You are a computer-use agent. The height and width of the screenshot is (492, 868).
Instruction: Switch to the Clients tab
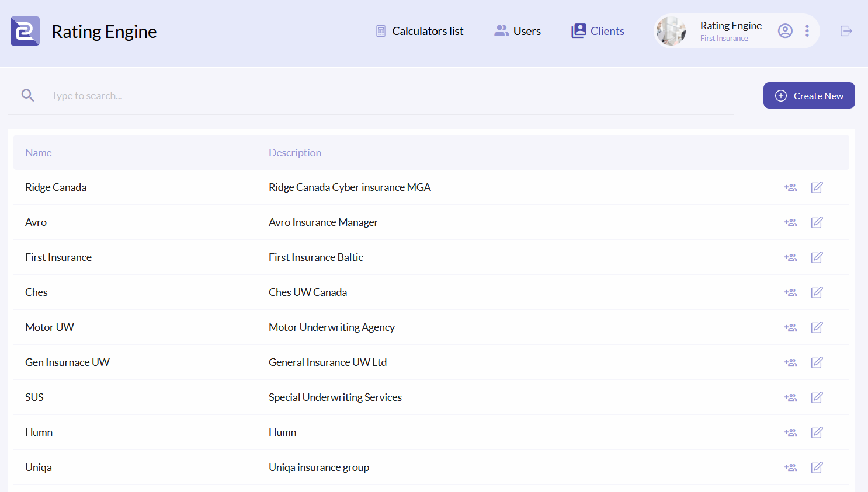click(598, 31)
